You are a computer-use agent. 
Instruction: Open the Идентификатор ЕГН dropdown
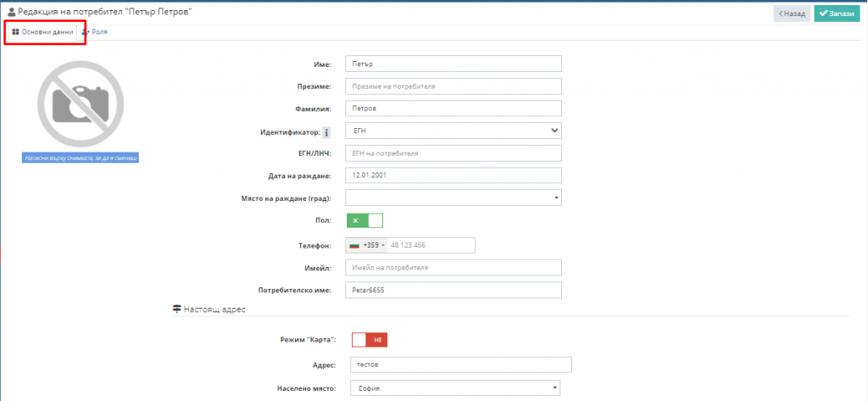[453, 131]
